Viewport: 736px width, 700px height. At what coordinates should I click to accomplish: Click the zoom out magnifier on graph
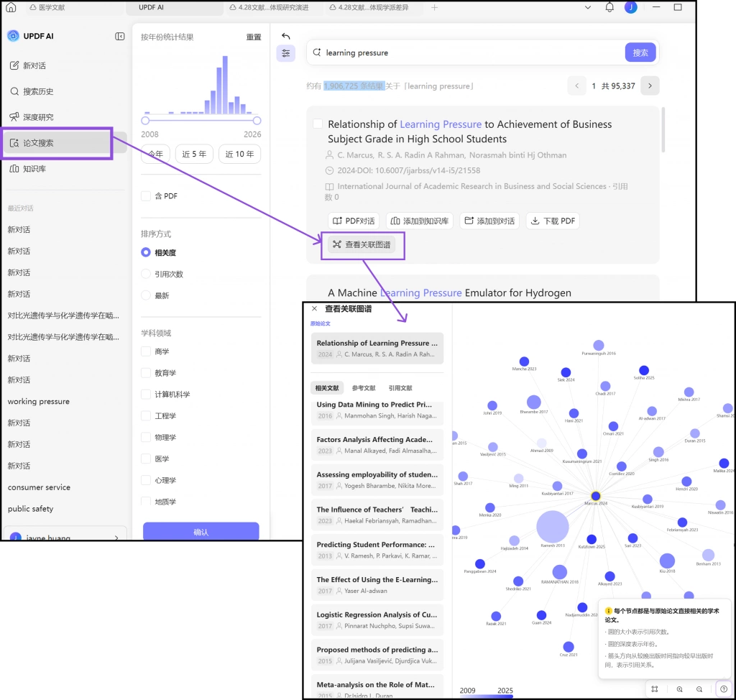(699, 689)
